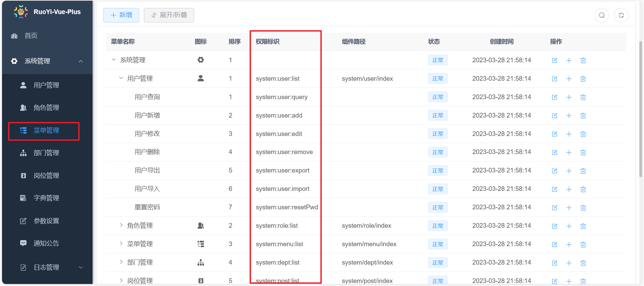Click the edit icon for 系统管理 row
This screenshot has width=644, height=286.
[554, 60]
